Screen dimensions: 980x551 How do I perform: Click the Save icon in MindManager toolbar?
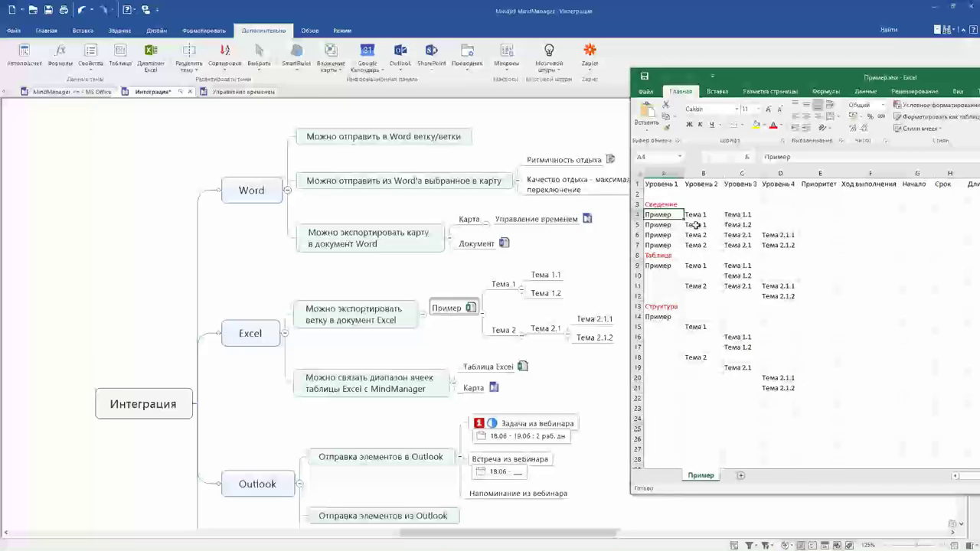pos(48,10)
